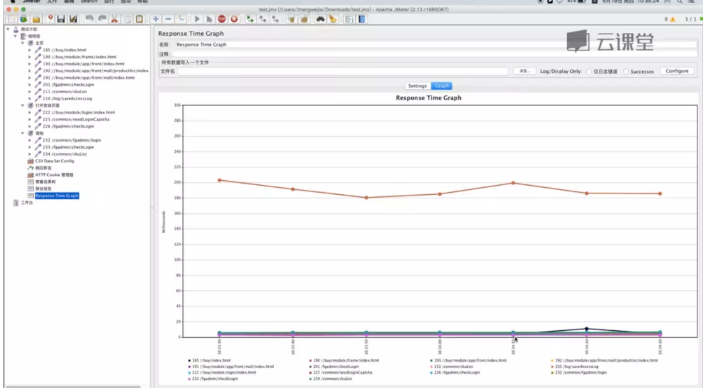Screen dimensions: 703x389
Task: Click the Undo toolbar icon
Action: pyautogui.click(x=90, y=19)
